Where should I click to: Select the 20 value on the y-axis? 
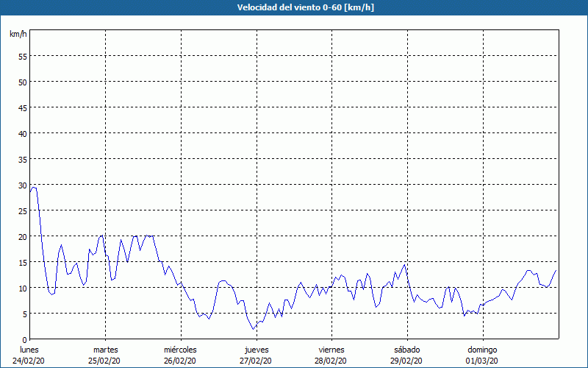pos(23,237)
